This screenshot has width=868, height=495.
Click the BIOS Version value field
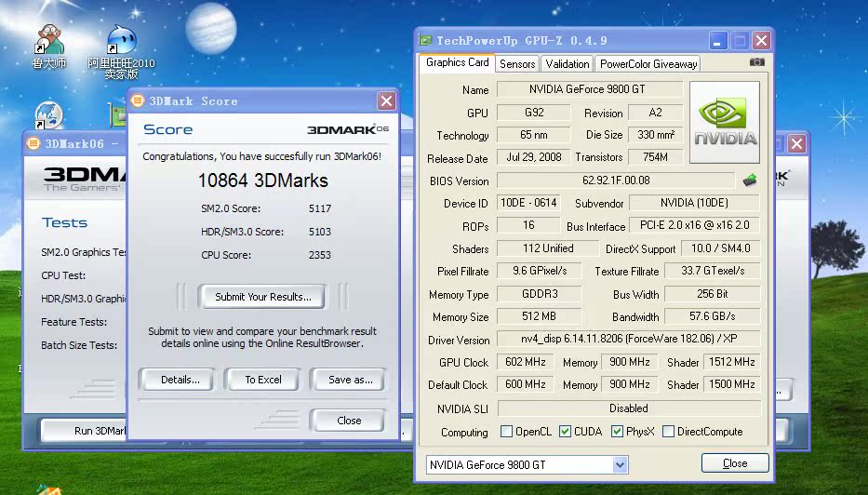[616, 181]
